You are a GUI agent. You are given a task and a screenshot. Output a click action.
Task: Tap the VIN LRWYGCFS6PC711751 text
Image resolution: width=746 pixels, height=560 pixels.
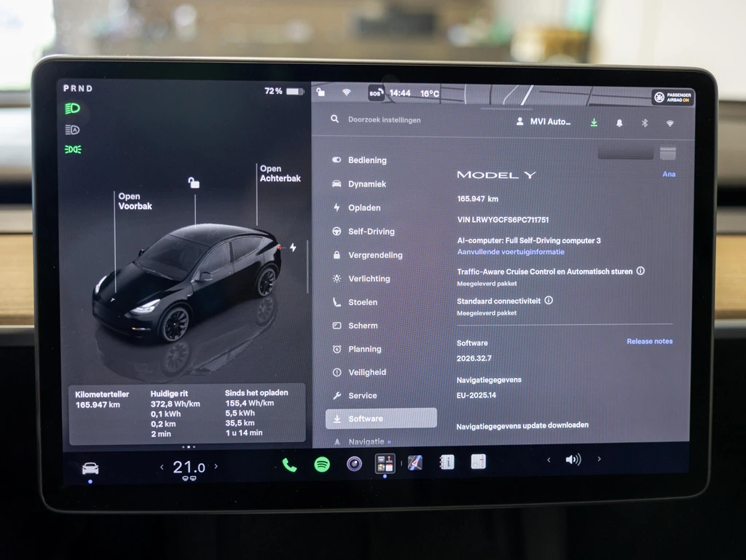click(503, 220)
